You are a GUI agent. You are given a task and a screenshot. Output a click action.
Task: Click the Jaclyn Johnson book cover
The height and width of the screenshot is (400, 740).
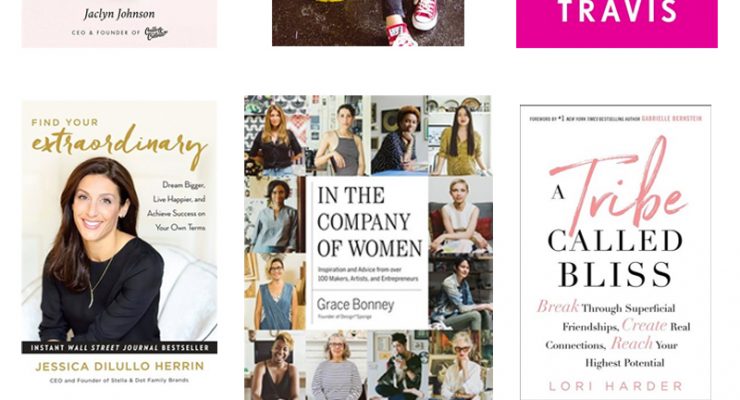click(x=119, y=24)
